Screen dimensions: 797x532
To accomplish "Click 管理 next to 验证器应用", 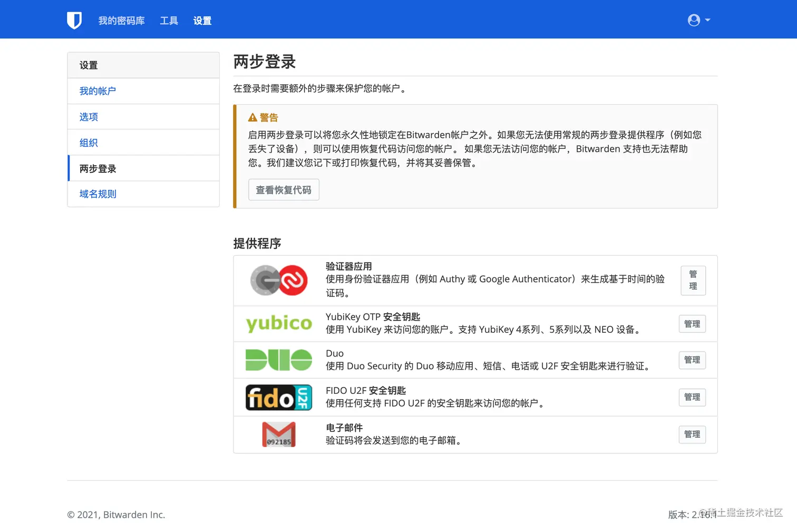I will pyautogui.click(x=693, y=280).
